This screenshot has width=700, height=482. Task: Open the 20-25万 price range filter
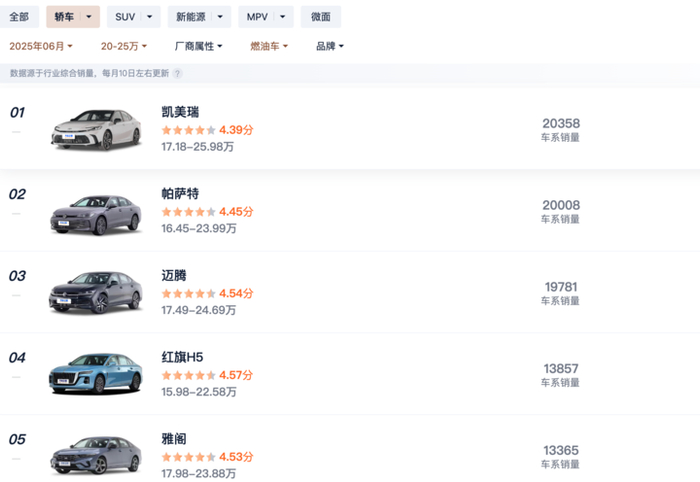click(x=124, y=46)
